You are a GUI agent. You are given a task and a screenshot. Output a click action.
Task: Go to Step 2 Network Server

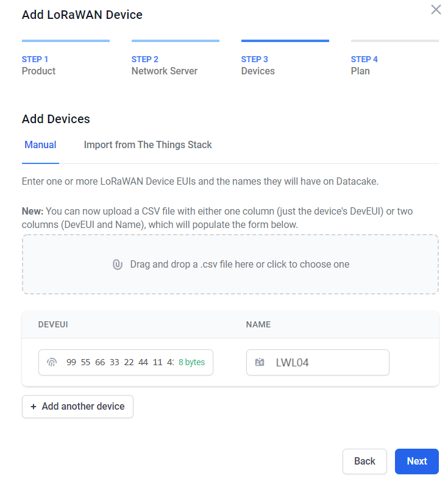(165, 65)
